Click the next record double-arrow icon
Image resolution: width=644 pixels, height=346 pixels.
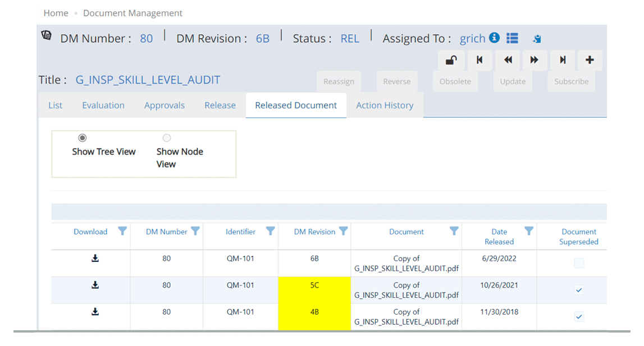535,60
